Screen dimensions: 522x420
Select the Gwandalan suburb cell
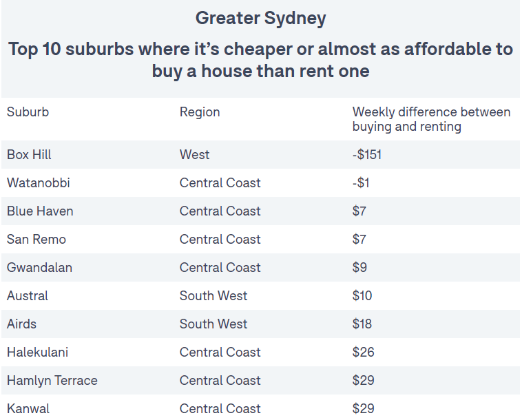[x=39, y=268]
